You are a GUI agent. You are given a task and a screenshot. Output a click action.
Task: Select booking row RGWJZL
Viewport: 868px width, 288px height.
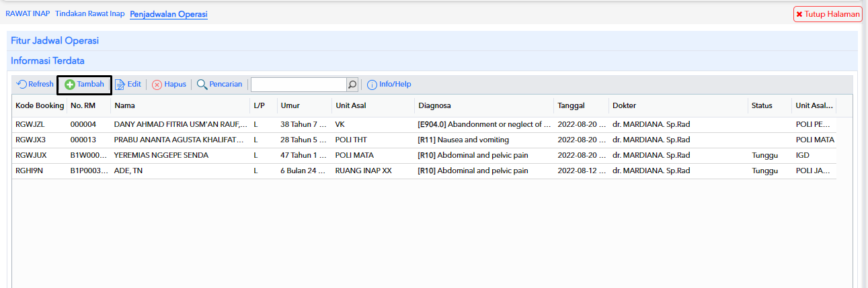pos(424,124)
